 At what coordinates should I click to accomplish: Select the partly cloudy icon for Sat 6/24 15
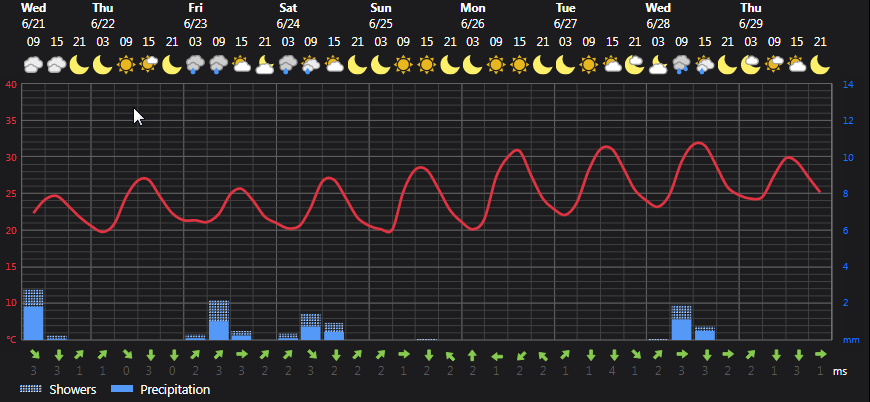(x=334, y=65)
